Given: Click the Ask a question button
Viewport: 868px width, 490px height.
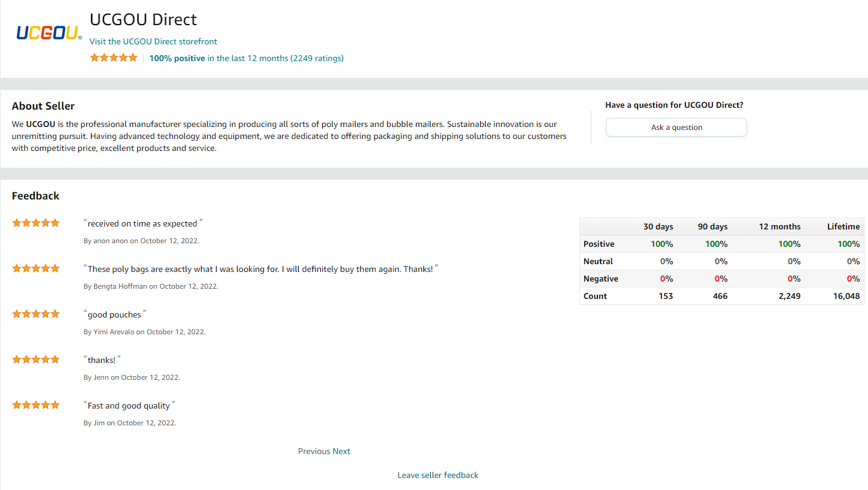Looking at the screenshot, I should pos(676,127).
